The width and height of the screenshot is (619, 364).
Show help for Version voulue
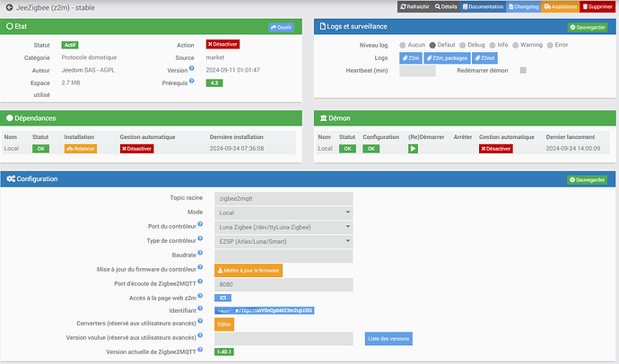[200, 335]
